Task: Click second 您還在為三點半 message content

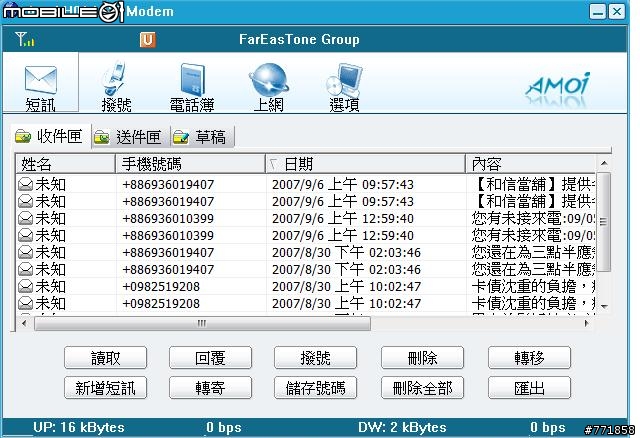Action: [533, 269]
